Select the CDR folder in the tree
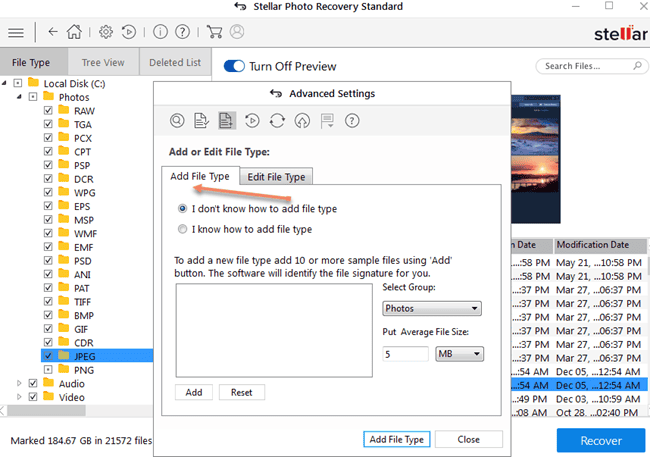Image resolution: width=650 pixels, height=457 pixels. point(84,343)
